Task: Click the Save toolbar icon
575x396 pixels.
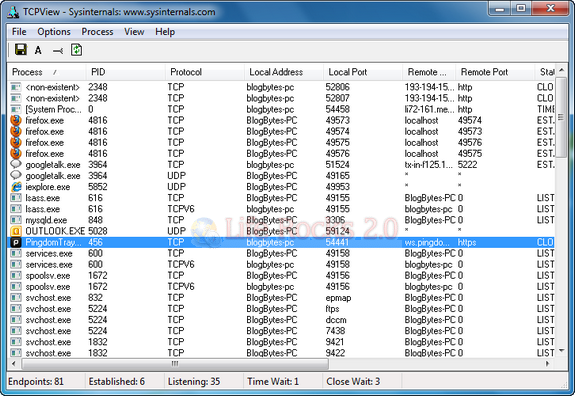Action: [x=21, y=50]
